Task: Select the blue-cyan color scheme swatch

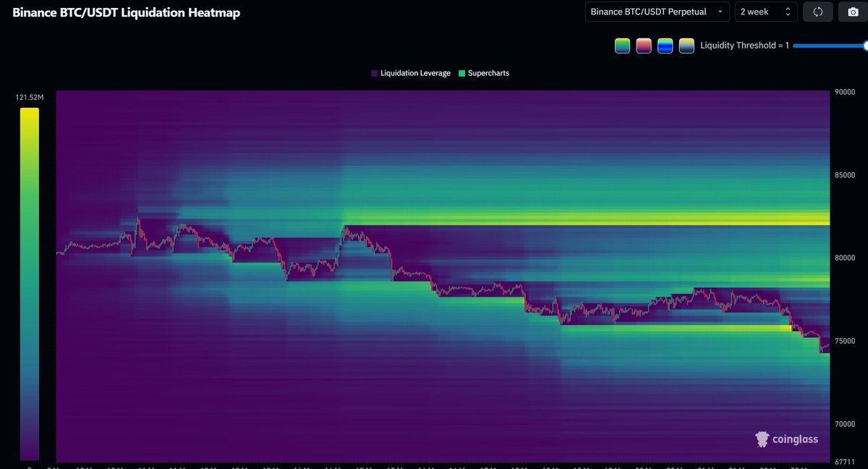Action: coord(665,46)
